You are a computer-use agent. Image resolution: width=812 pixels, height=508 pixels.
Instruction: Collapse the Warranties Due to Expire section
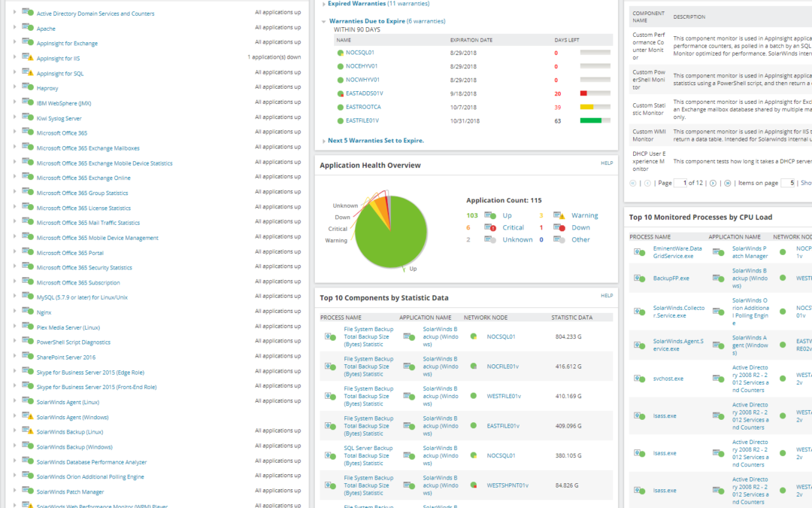point(323,21)
